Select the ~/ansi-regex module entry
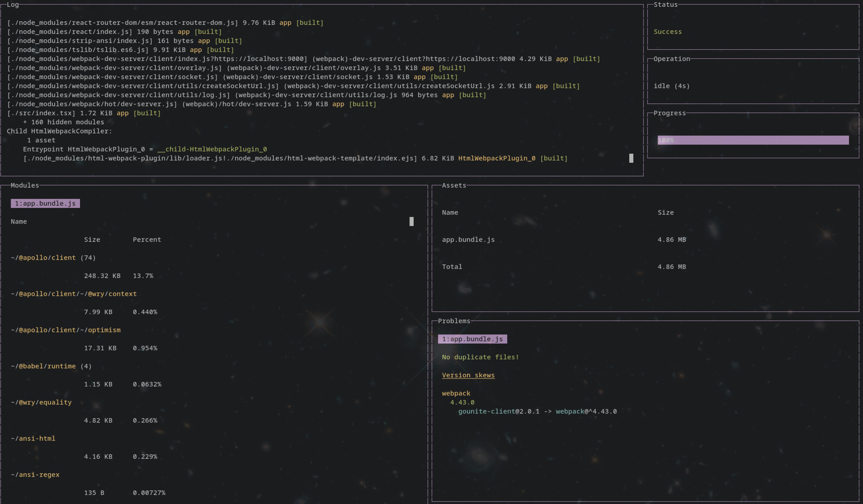The width and height of the screenshot is (863, 504). [x=35, y=475]
